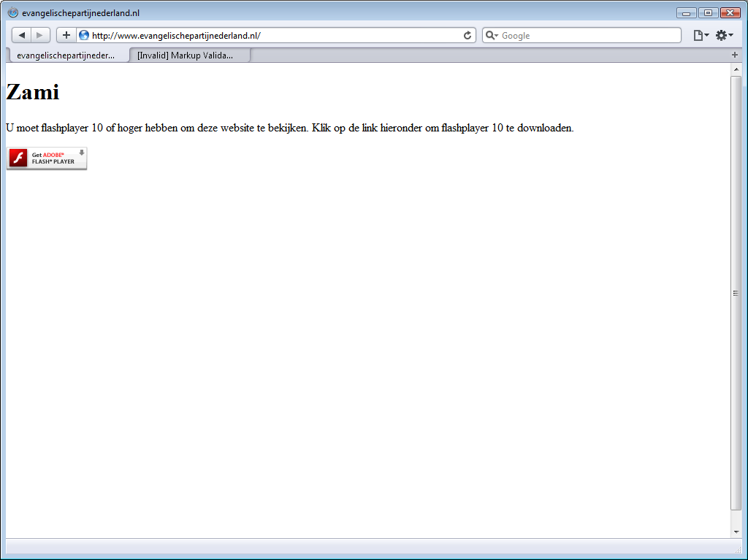Viewport: 748px width, 560px height.
Task: Click the vertical scrollbar thumb
Action: [x=736, y=293]
